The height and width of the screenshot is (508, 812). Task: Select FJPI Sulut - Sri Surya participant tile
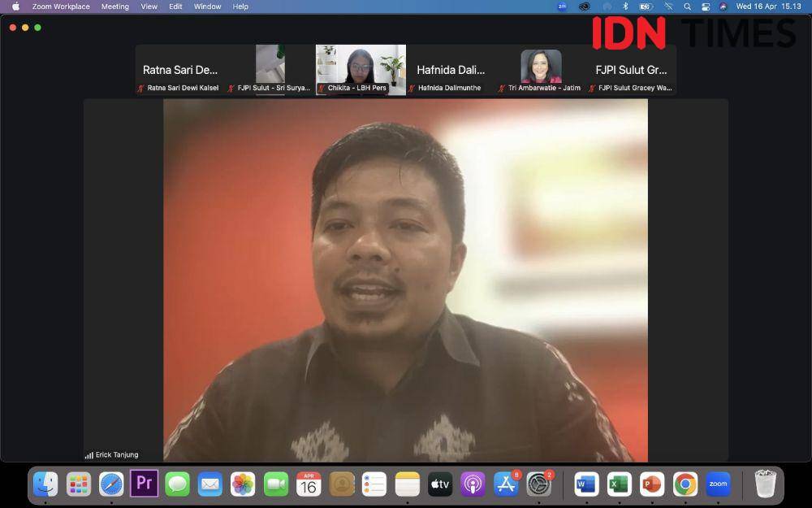[x=270, y=70]
